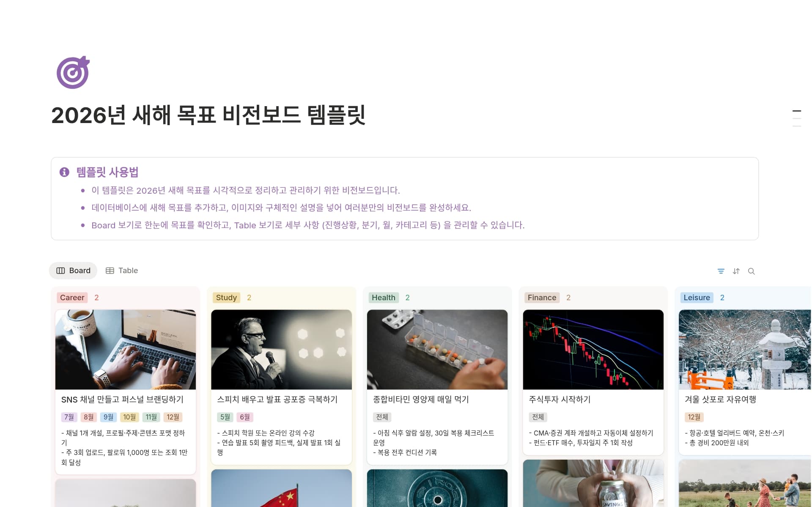Open the stock chart card image
The width and height of the screenshot is (812, 507).
tap(593, 350)
